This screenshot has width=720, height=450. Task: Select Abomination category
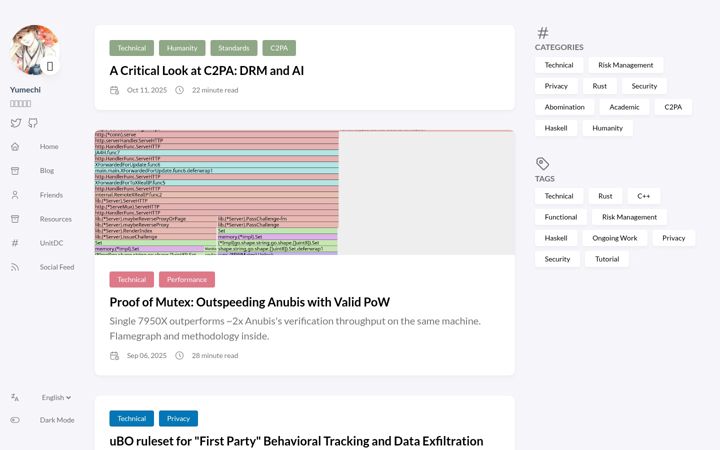[x=564, y=107]
